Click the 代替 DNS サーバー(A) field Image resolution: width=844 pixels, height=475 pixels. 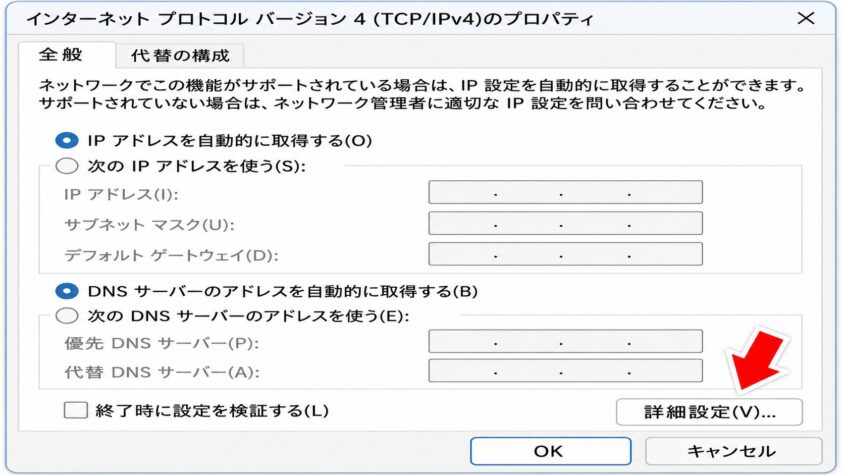pyautogui.click(x=565, y=371)
